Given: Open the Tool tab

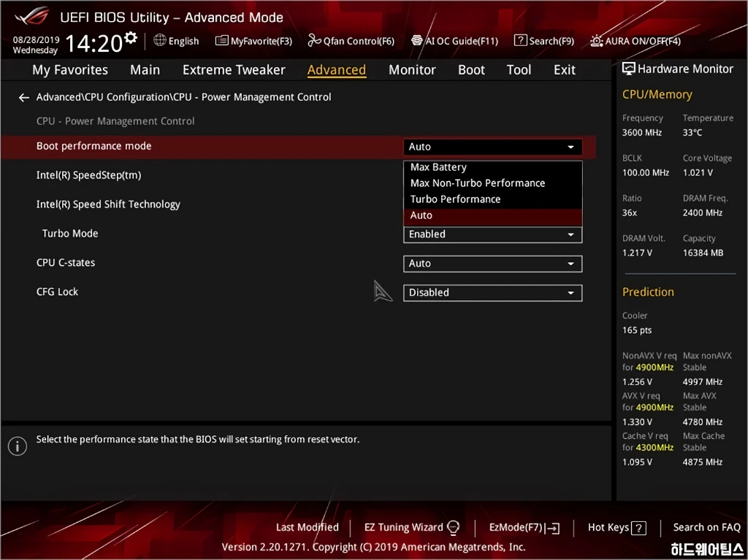Looking at the screenshot, I should 519,69.
